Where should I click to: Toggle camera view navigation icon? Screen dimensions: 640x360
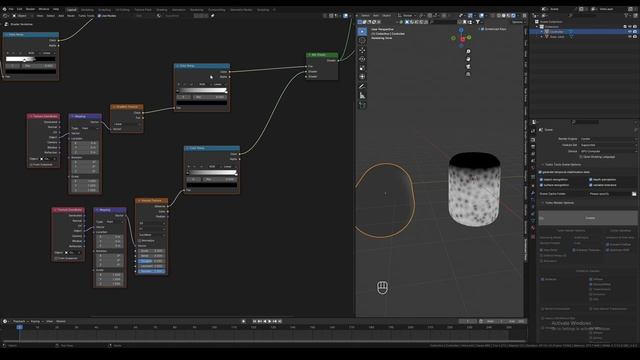click(x=468, y=67)
